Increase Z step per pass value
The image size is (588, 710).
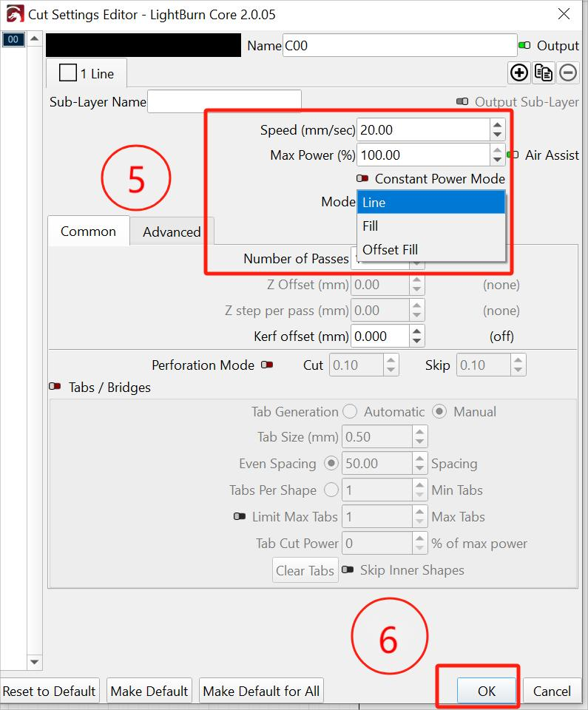[416, 305]
